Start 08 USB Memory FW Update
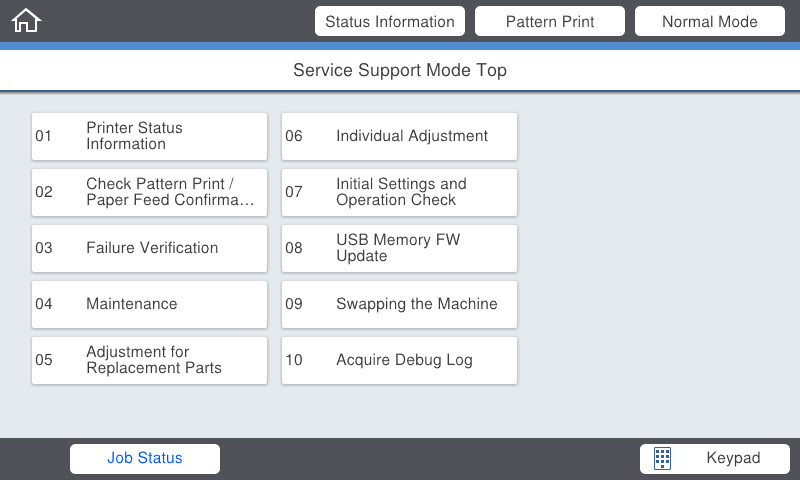Screen dimensions: 800x480 tap(399, 248)
